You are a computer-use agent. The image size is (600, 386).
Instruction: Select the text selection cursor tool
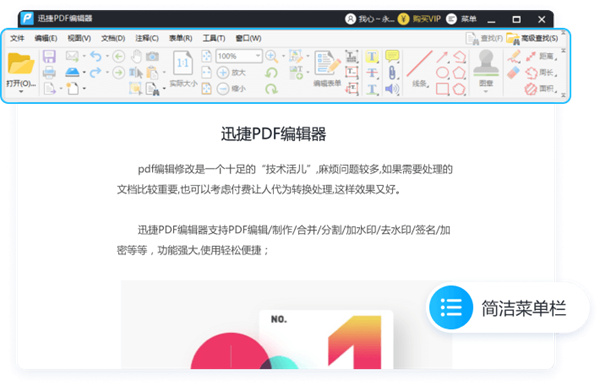point(136,72)
